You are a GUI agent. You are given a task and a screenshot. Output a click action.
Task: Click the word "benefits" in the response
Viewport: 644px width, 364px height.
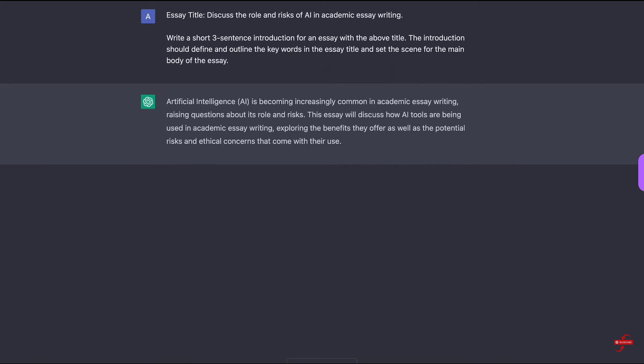click(x=337, y=128)
